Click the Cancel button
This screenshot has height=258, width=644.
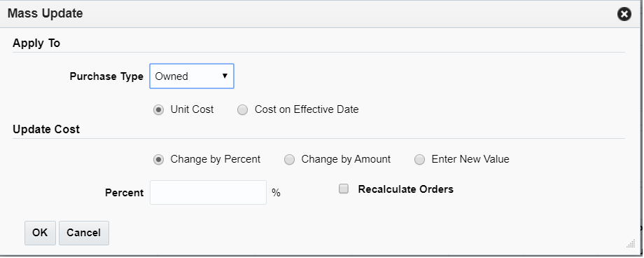click(x=84, y=233)
